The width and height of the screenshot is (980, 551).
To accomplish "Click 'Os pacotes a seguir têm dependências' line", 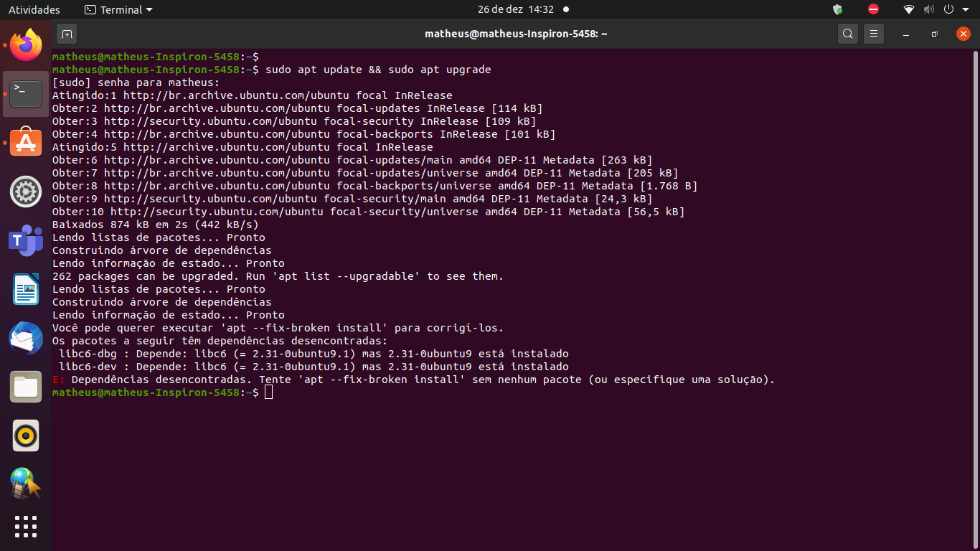I will tap(220, 341).
